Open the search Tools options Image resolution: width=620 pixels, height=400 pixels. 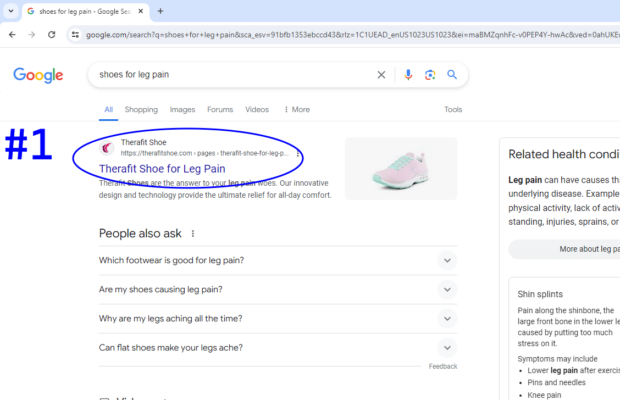(x=453, y=109)
